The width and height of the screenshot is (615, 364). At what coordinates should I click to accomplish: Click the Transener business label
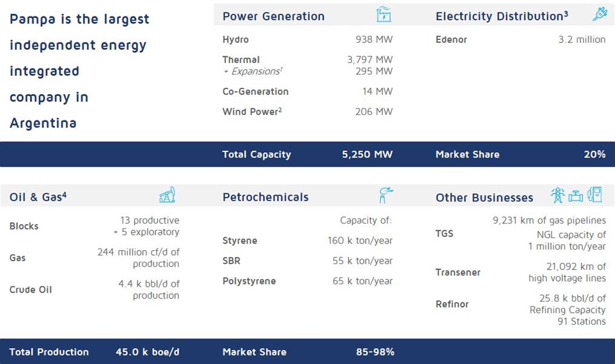457,272
